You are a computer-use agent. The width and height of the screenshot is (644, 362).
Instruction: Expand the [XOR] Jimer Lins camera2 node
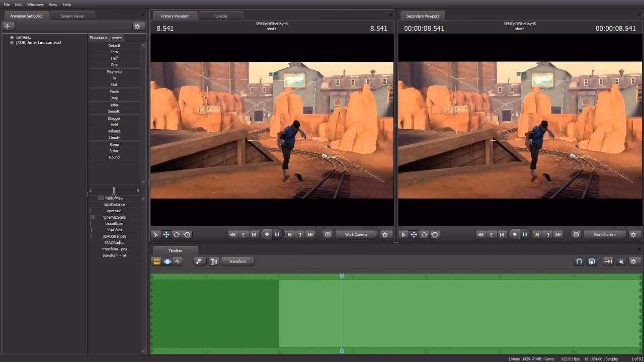pos(12,43)
